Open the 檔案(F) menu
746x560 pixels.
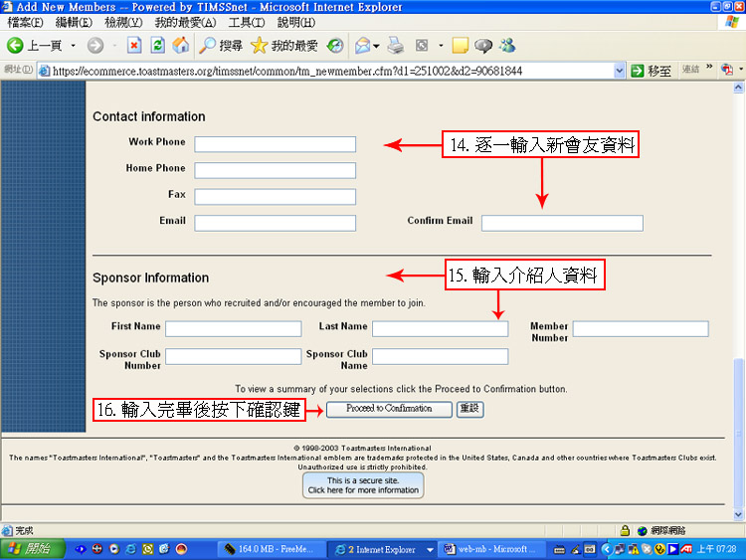25,22
